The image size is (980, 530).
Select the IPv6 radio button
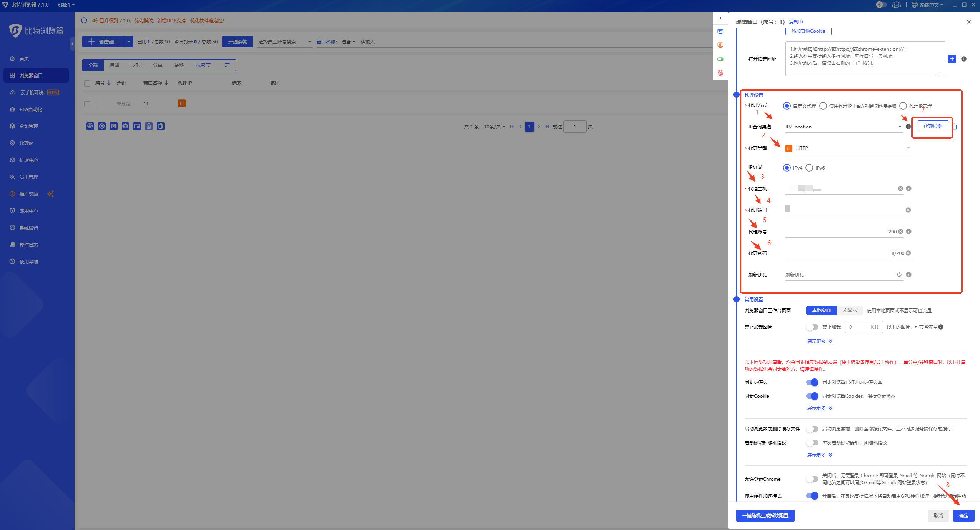click(809, 168)
